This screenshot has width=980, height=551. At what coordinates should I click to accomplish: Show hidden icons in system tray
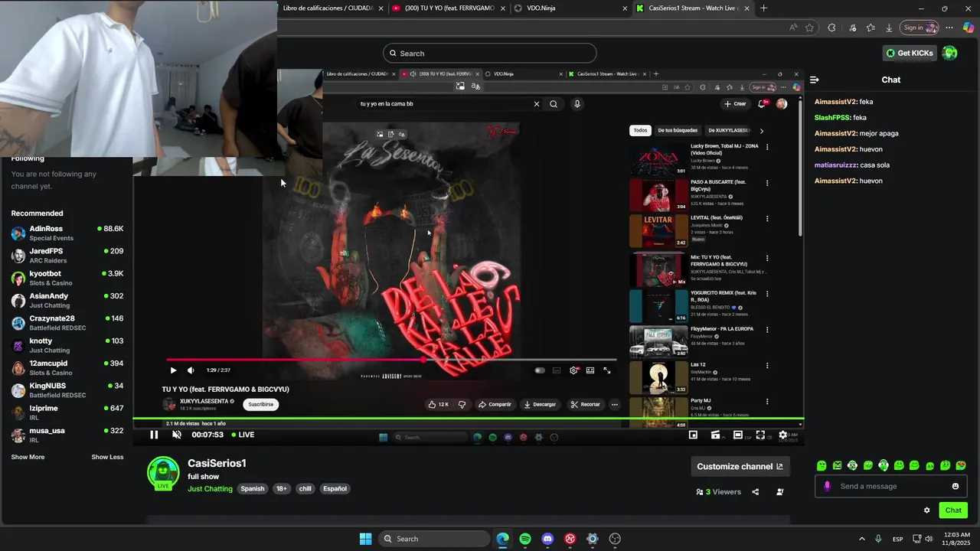click(861, 539)
